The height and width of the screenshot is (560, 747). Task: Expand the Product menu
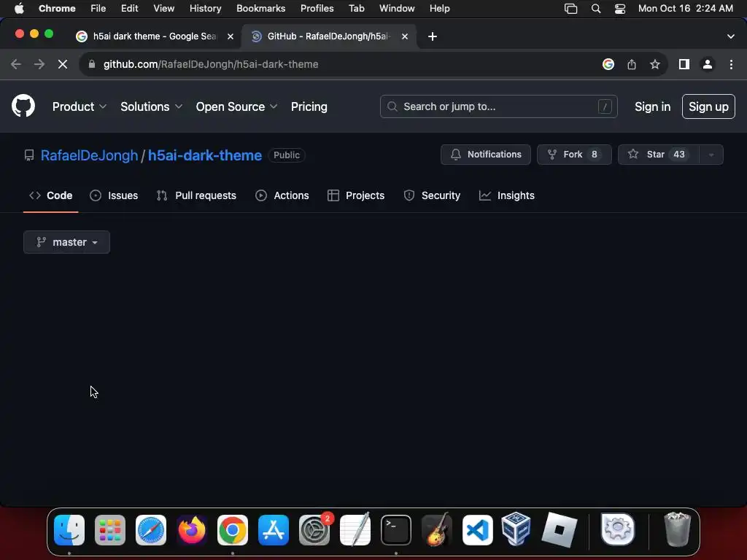(x=79, y=106)
